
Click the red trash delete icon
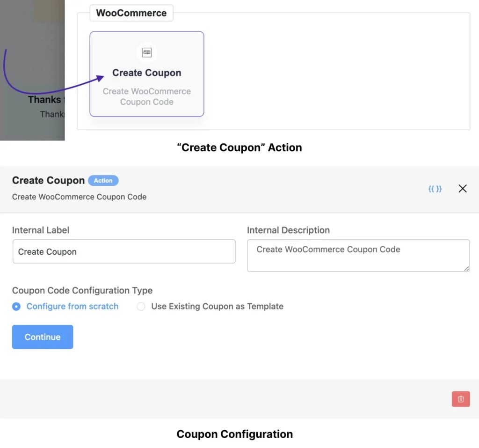[461, 399]
